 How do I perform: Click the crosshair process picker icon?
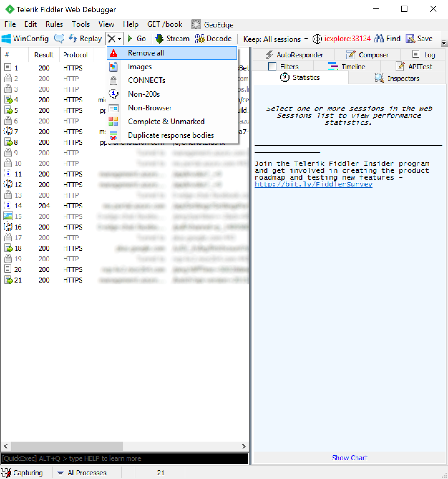pos(317,39)
